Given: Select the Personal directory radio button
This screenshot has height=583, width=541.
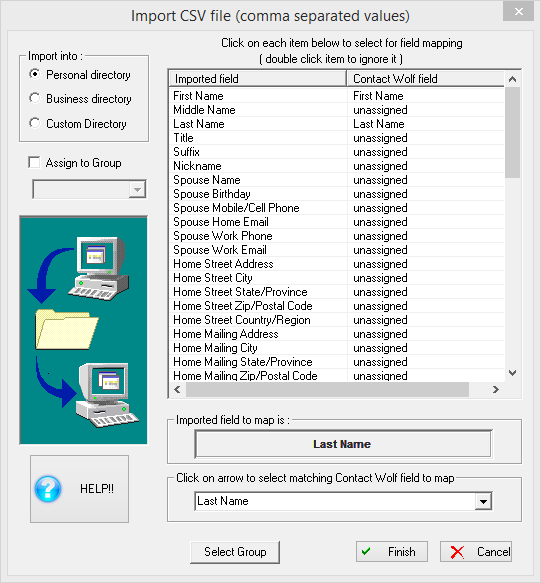Looking at the screenshot, I should (x=35, y=74).
